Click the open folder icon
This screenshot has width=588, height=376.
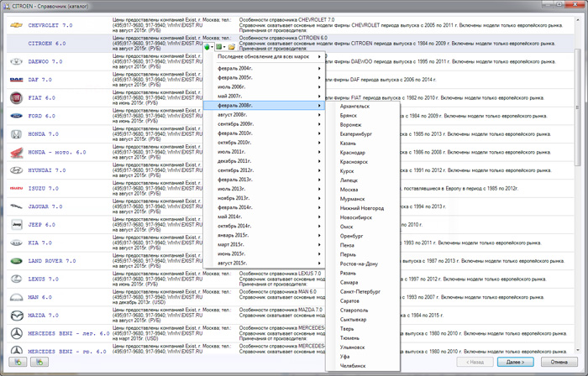point(231,47)
